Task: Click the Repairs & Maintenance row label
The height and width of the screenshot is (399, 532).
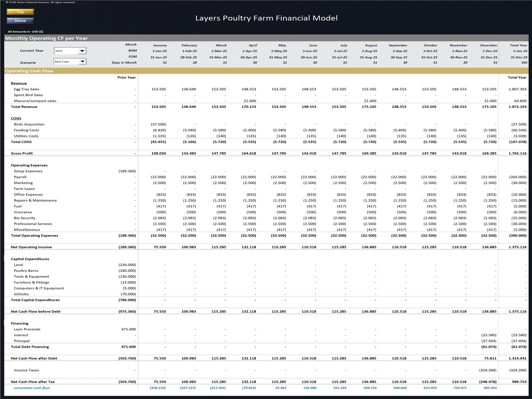Action: 35,200
